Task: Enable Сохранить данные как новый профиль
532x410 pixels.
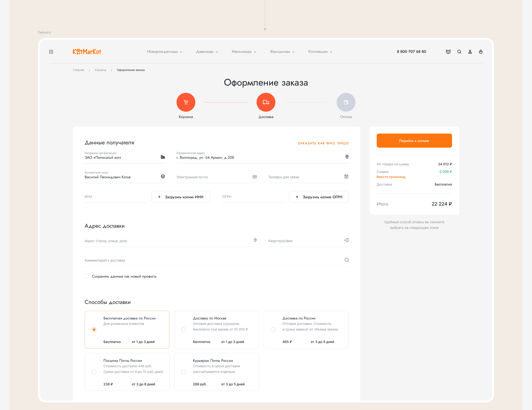Action: pyautogui.click(x=87, y=276)
